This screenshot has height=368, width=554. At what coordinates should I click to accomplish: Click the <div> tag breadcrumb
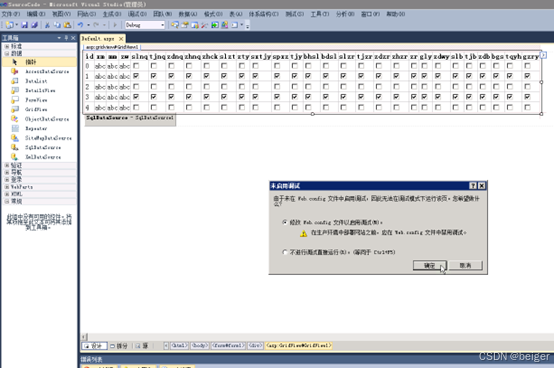[x=255, y=346]
